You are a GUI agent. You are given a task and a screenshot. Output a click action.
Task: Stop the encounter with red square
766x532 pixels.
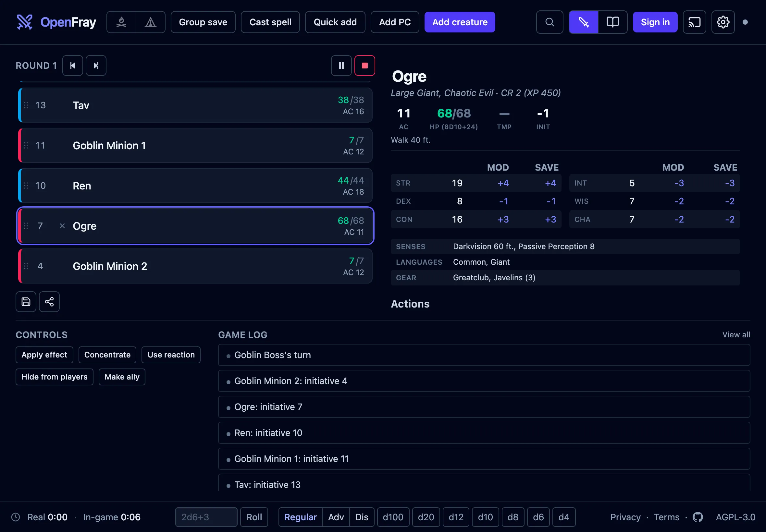click(364, 66)
